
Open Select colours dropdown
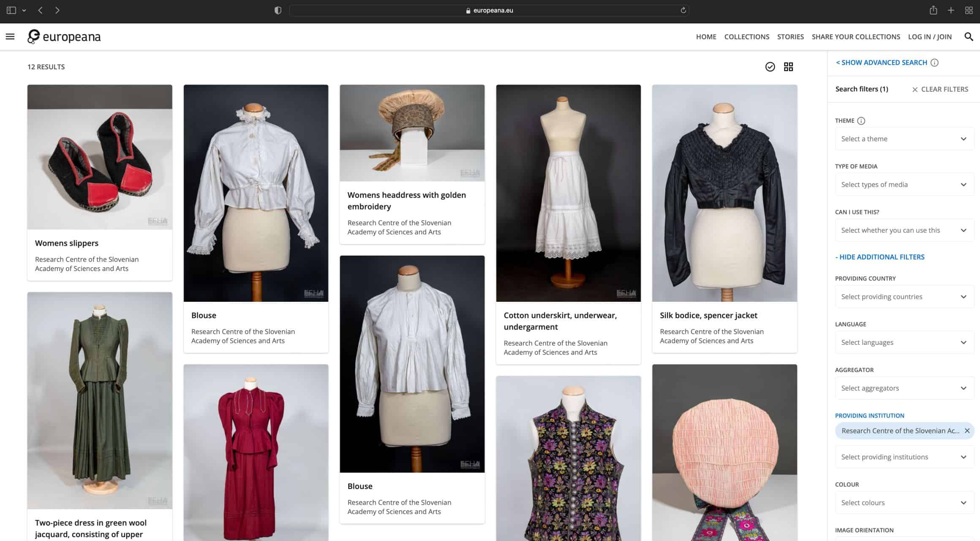click(x=904, y=503)
